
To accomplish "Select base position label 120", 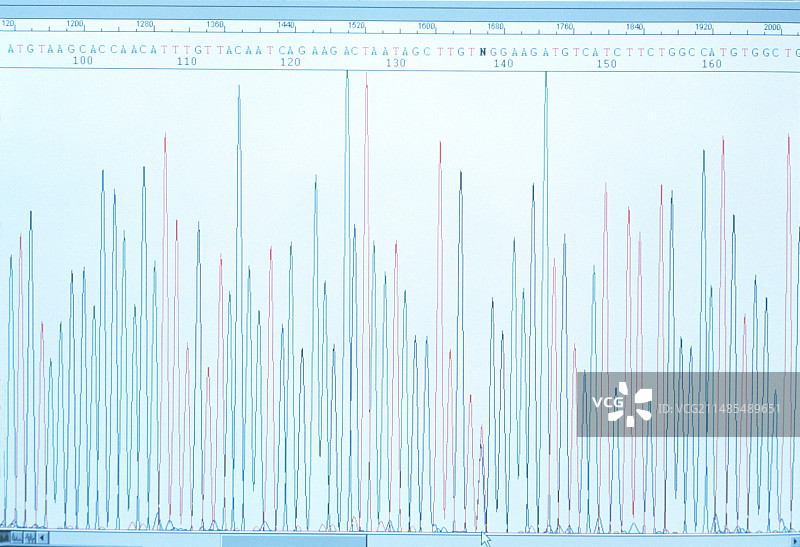I will point(290,63).
